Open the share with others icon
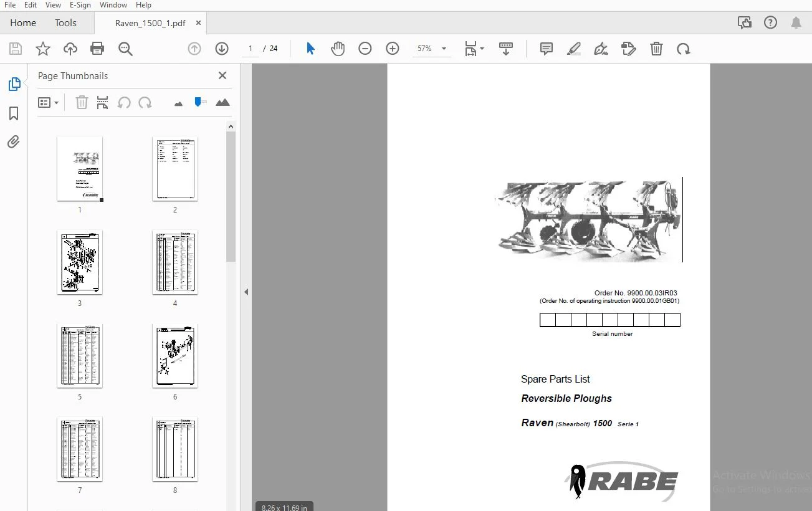The image size is (812, 511). [x=745, y=23]
